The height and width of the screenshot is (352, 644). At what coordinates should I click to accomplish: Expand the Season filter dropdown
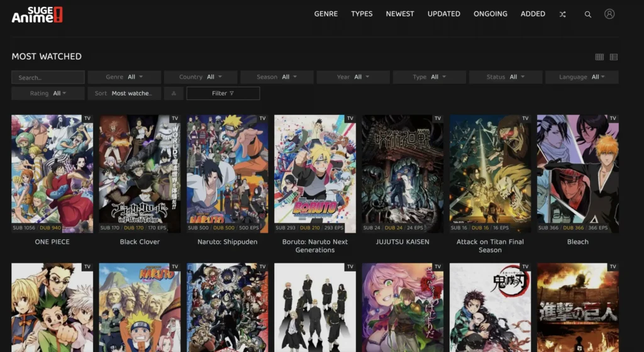[x=277, y=77]
